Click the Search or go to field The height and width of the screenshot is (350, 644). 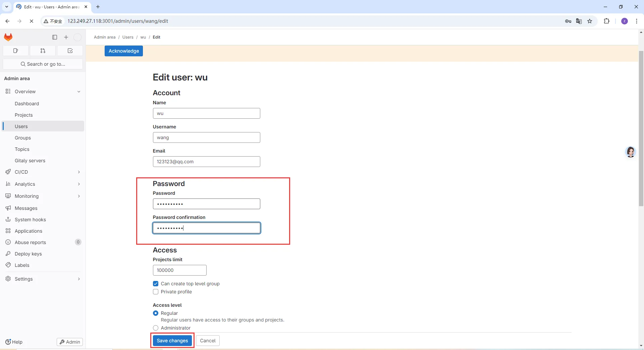43,64
